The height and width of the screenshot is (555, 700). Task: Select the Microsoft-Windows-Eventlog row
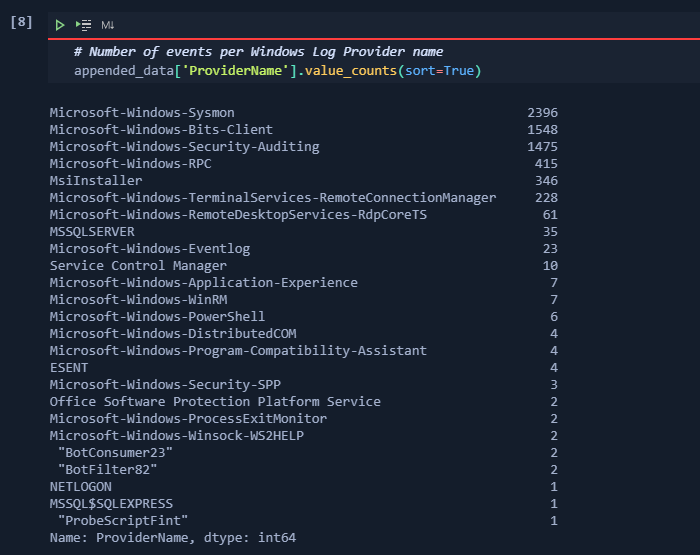coord(304,248)
